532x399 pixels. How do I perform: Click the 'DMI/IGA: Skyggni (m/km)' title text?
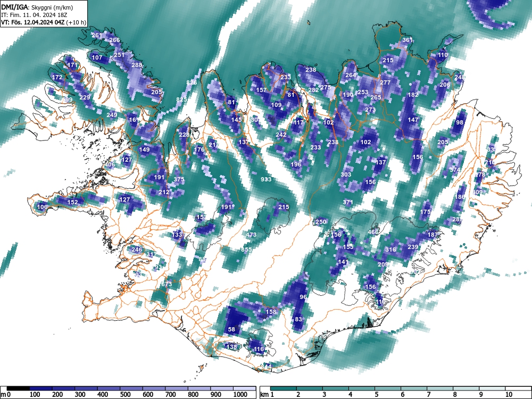point(37,7)
